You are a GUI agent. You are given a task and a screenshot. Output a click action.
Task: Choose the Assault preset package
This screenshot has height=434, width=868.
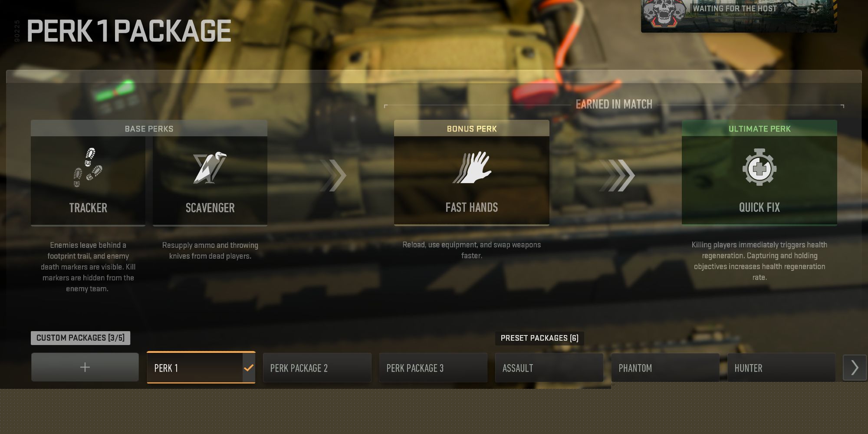(549, 368)
